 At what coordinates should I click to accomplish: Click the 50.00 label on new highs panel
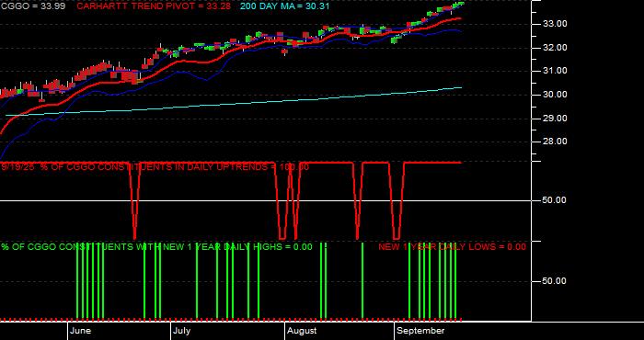pyautogui.click(x=555, y=281)
